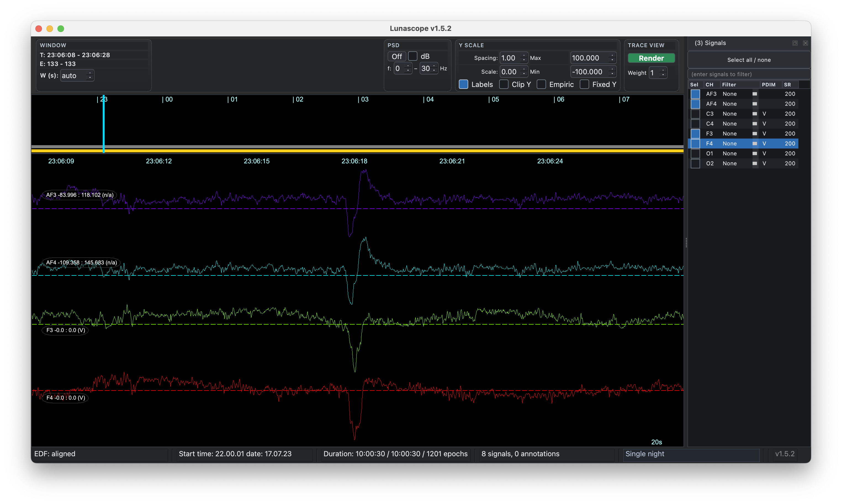This screenshot has width=842, height=504.
Task: Click the AF3 trace label badge
Action: (80, 195)
